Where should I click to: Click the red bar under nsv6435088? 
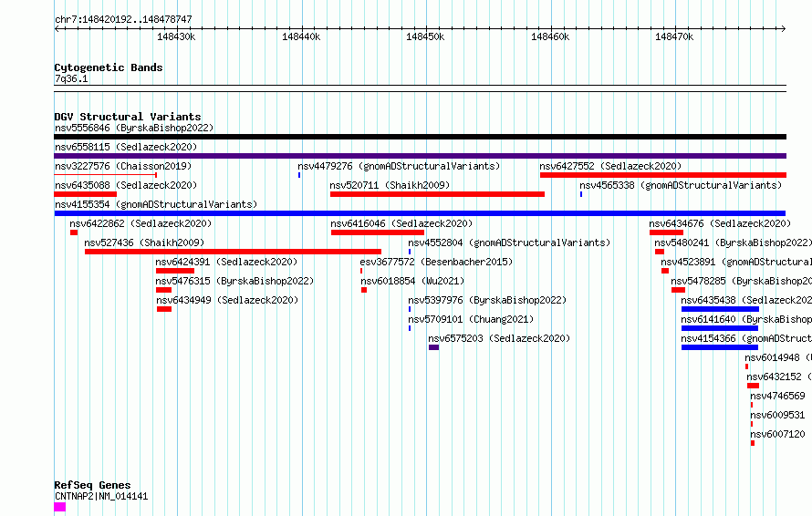[x=86, y=194]
